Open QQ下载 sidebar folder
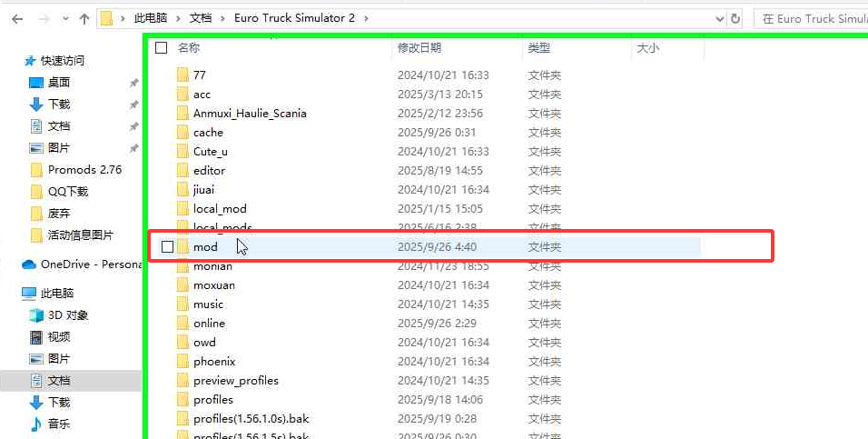868x439 pixels. pyautogui.click(x=67, y=192)
